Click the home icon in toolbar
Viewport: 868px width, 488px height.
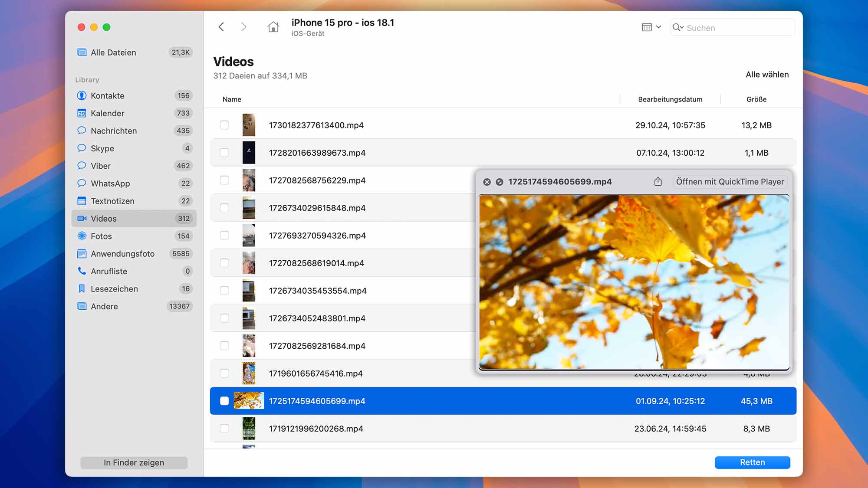(273, 27)
